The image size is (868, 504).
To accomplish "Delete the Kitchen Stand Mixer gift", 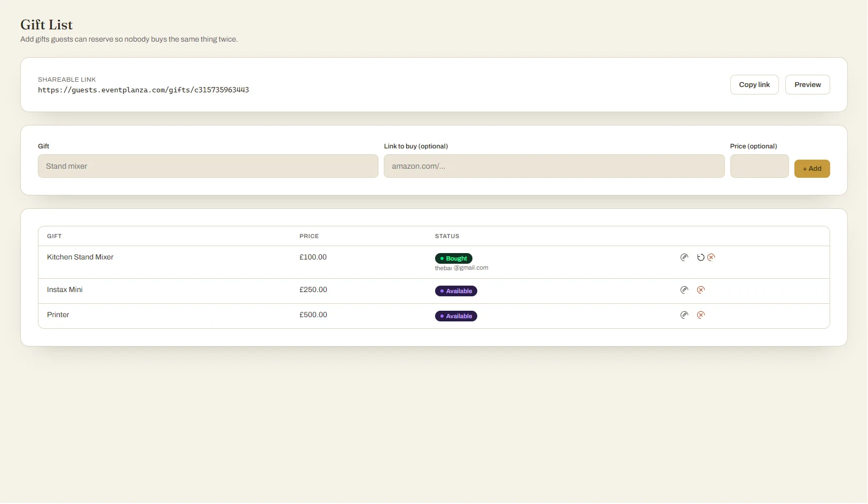I will pyautogui.click(x=711, y=257).
